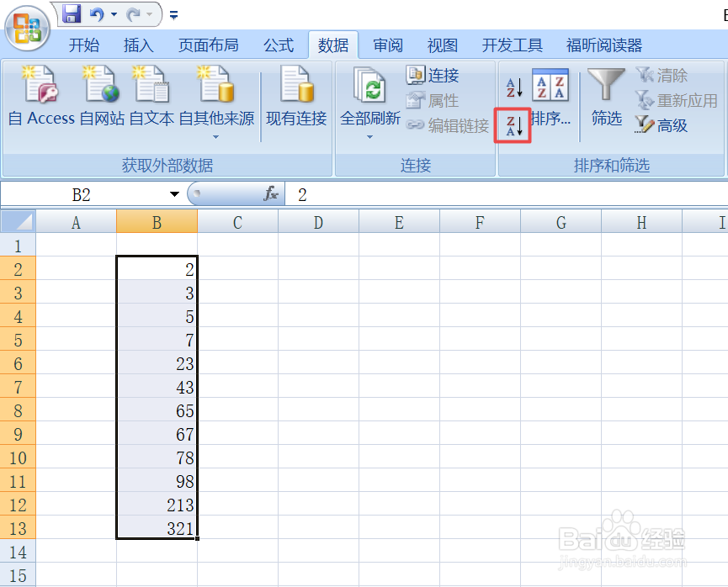Viewport: 728px width, 587px height.
Task: Toggle the 筛选 funnel filter
Action: point(606,98)
